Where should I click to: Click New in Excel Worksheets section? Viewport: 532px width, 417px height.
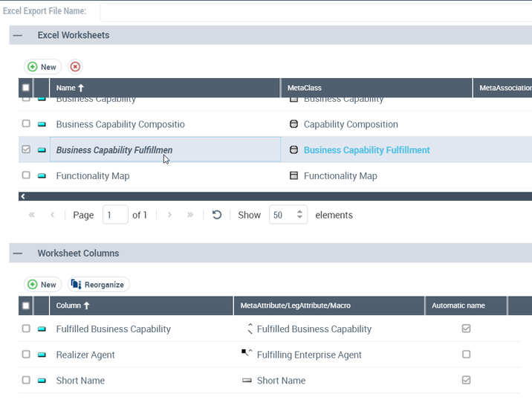pos(42,67)
